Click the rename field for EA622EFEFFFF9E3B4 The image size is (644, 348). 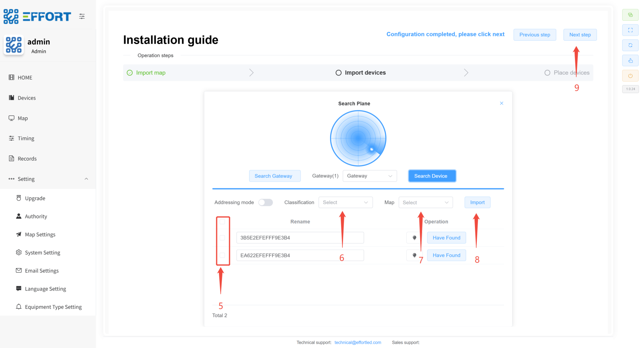point(300,255)
